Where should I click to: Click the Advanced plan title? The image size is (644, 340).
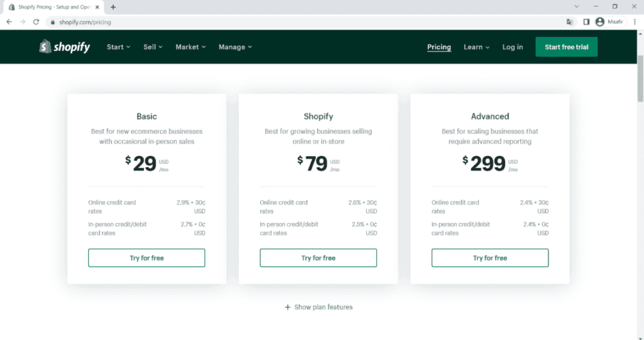point(490,116)
